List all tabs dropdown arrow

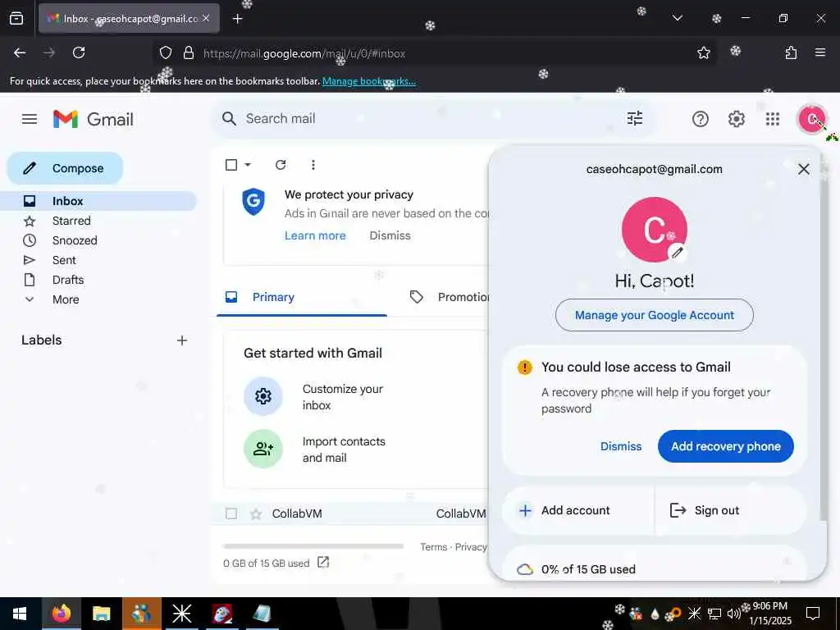click(x=678, y=18)
